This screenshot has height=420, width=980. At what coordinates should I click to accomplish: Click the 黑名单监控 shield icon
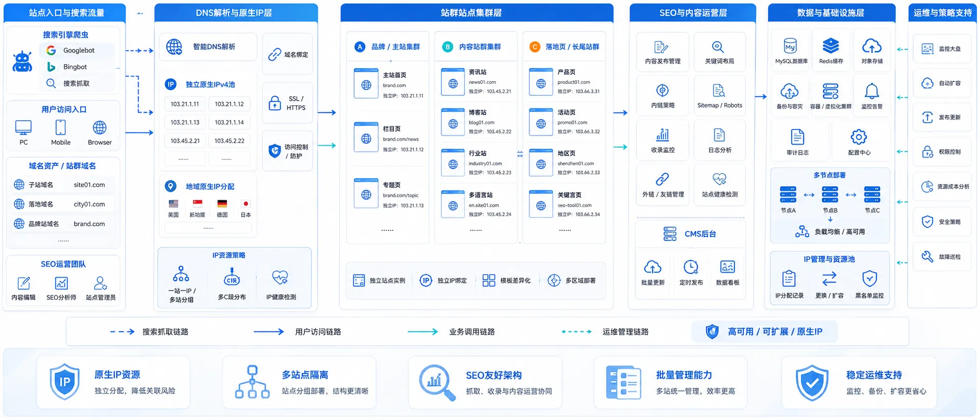tap(870, 278)
